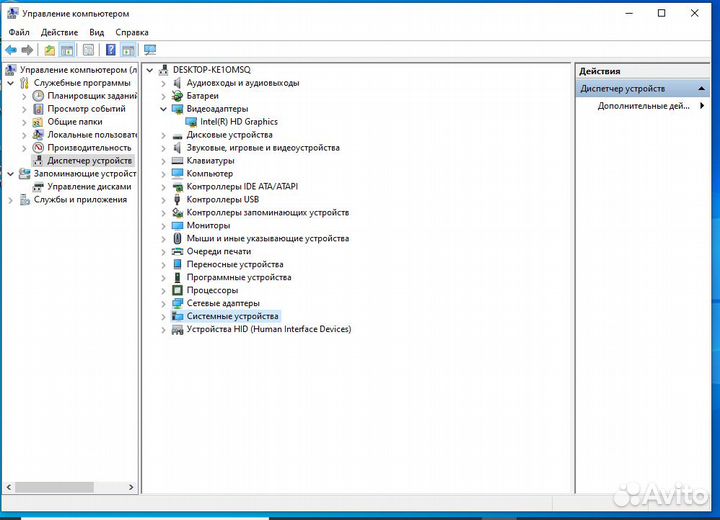
Task: Collapse the Видеоадаптеры category
Action: [x=163, y=109]
